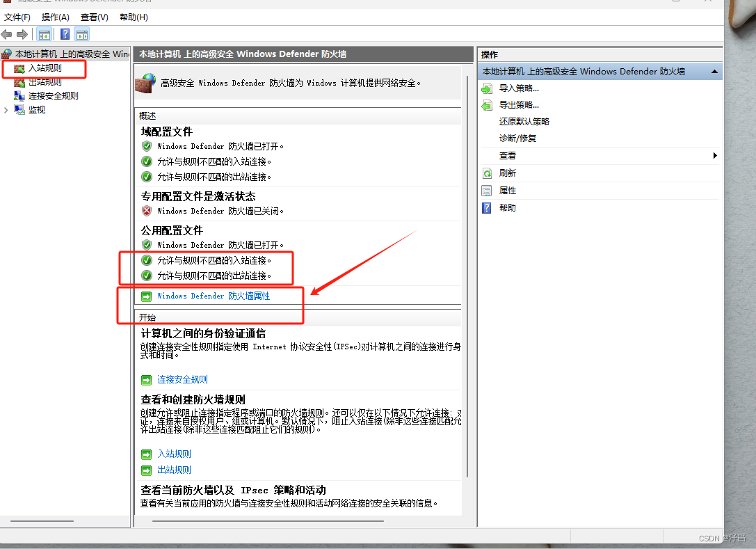The width and height of the screenshot is (756, 549).
Task: Open the 入站规则 link in center pane
Action: [x=174, y=454]
